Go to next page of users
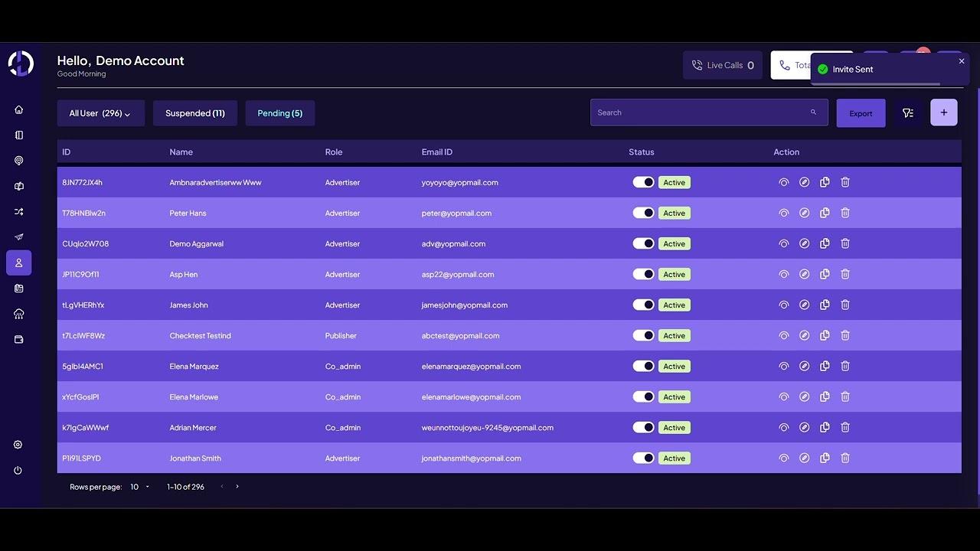 pyautogui.click(x=237, y=487)
